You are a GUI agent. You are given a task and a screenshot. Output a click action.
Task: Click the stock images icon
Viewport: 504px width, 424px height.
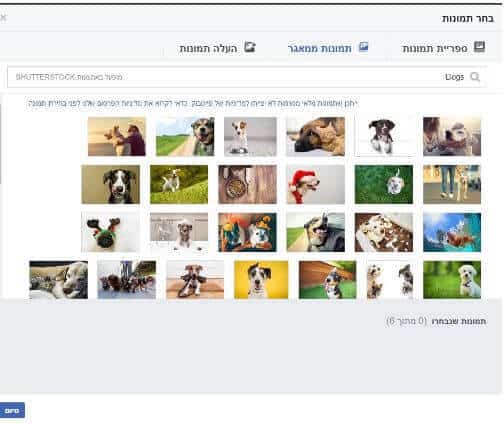tap(363, 47)
